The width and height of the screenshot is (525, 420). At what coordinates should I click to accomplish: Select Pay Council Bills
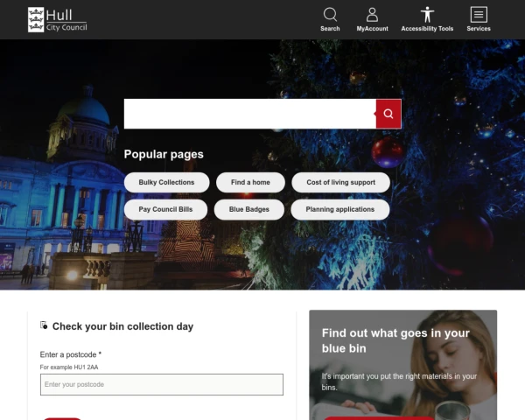(x=165, y=209)
